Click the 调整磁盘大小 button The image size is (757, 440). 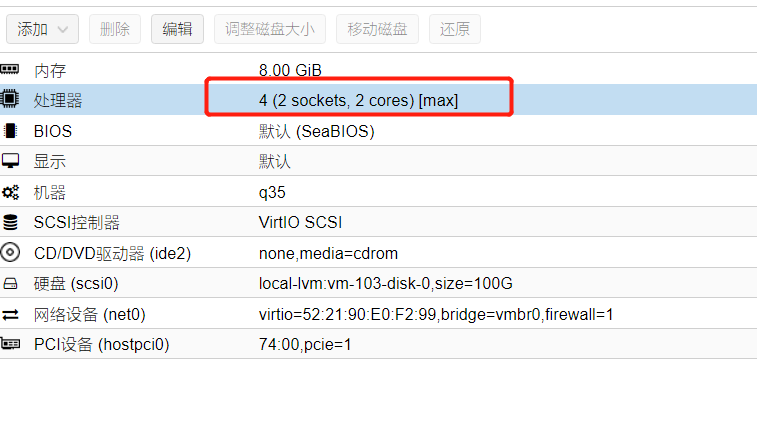269,29
